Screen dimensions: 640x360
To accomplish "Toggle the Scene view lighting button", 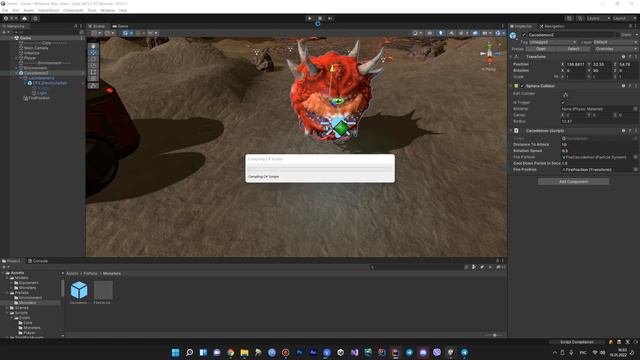I will [x=441, y=33].
